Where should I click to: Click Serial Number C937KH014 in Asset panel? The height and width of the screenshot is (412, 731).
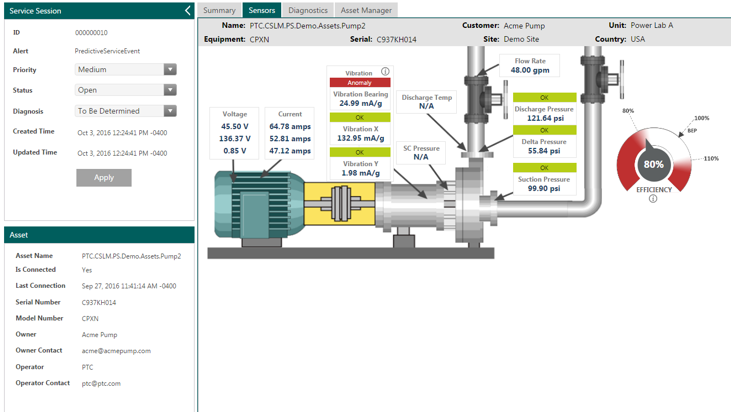99,302
